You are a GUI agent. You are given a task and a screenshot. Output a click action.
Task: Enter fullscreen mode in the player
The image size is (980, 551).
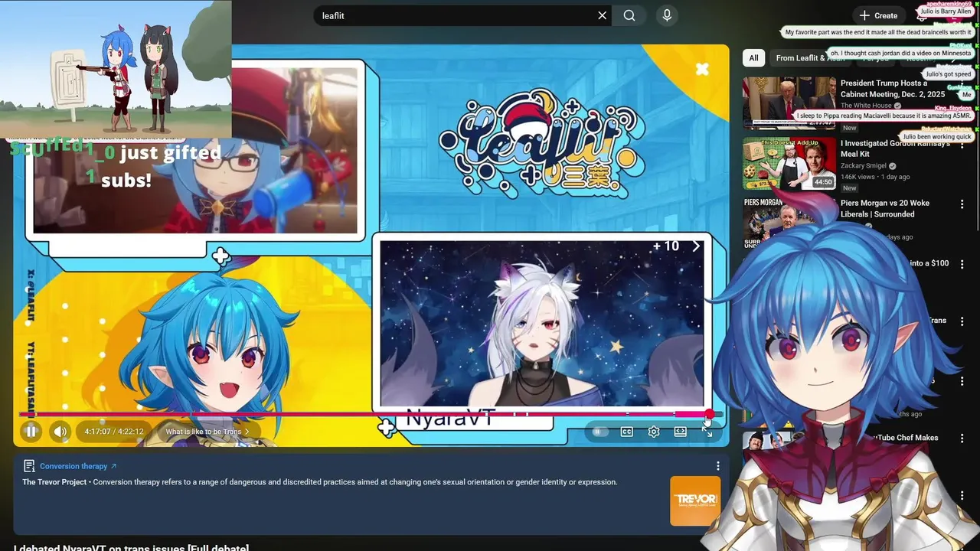click(707, 432)
